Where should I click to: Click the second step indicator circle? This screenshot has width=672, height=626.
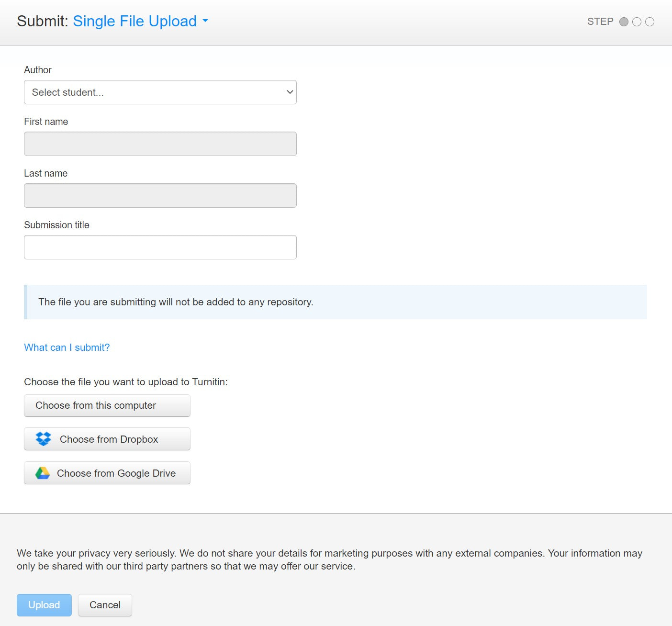point(637,22)
